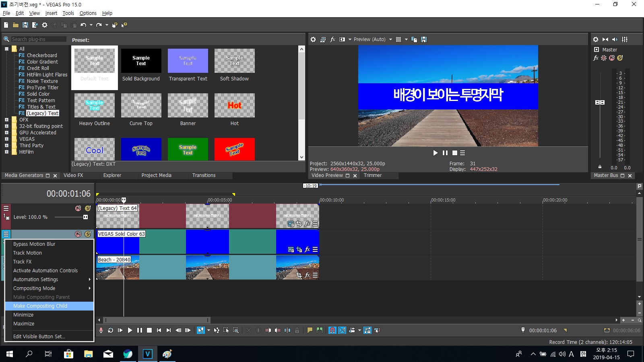
Task: Expand the OFX folder
Action: click(x=6, y=120)
